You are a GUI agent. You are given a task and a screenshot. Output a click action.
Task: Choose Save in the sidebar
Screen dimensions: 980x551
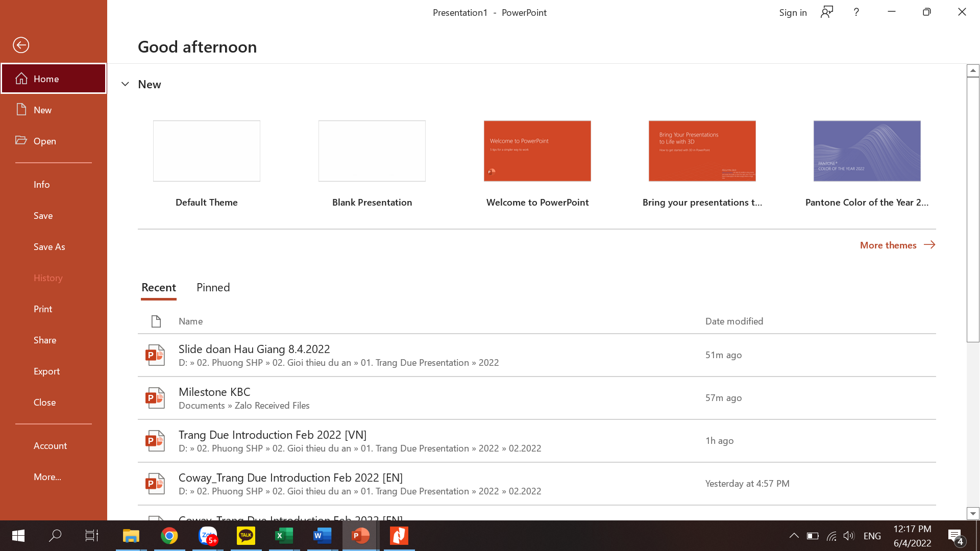click(54, 215)
